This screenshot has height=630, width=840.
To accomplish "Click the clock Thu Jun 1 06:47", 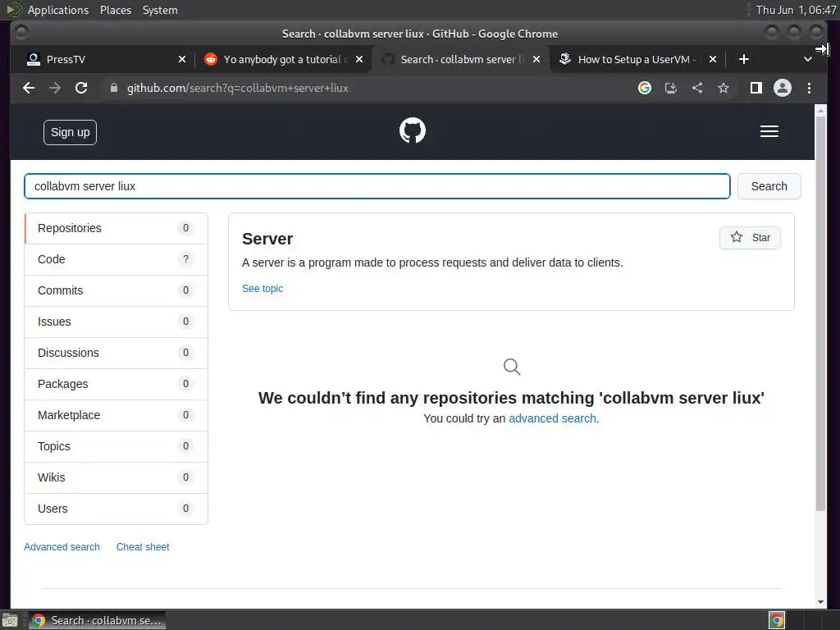I will coord(795,10).
